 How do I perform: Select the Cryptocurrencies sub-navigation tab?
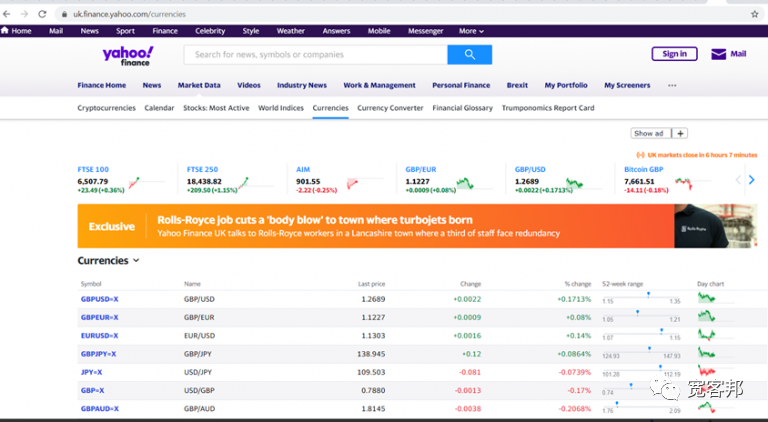pyautogui.click(x=107, y=108)
